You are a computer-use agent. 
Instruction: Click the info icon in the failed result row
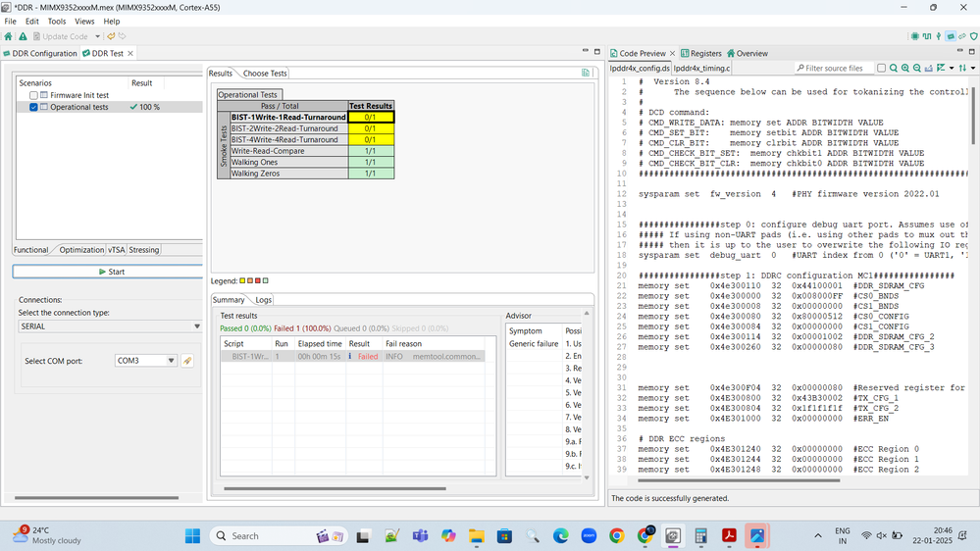pos(350,356)
